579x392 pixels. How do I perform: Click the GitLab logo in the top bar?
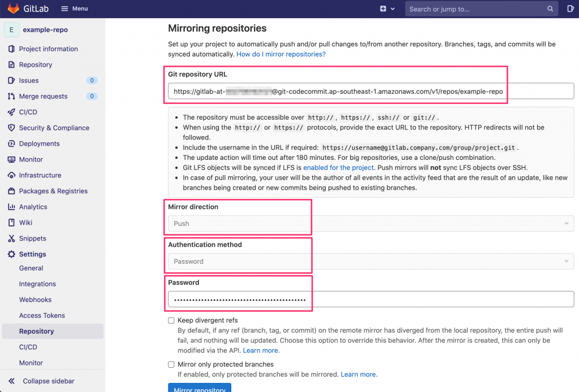(13, 8)
